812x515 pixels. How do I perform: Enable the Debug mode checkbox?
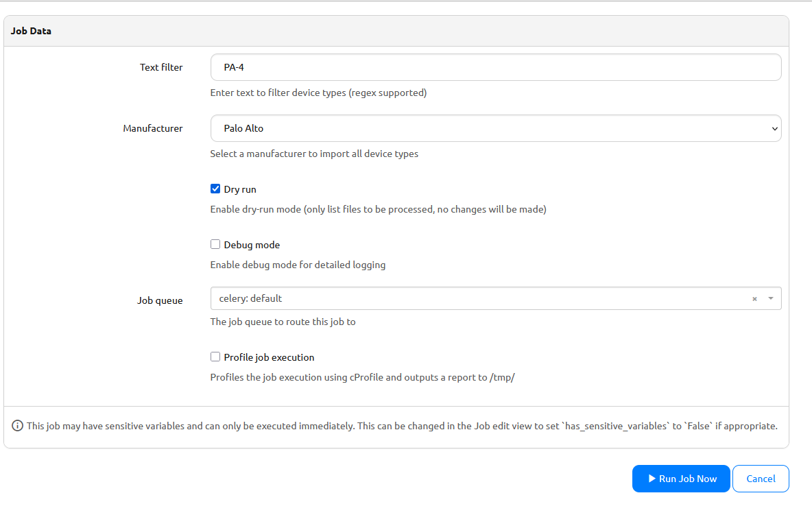215,244
